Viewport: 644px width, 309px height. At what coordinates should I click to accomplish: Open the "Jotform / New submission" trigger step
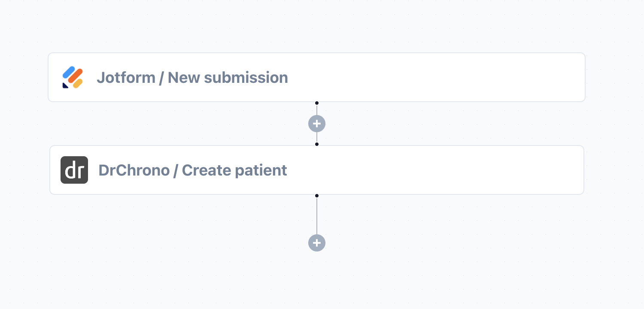(316, 77)
